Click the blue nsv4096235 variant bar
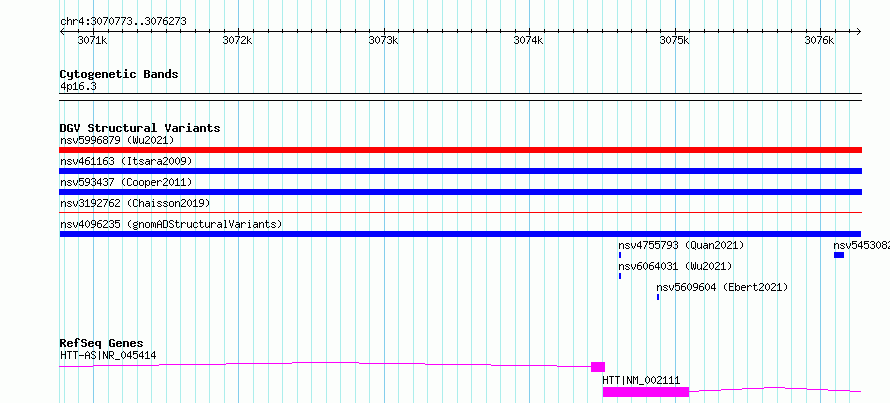The image size is (890, 403). [460, 234]
